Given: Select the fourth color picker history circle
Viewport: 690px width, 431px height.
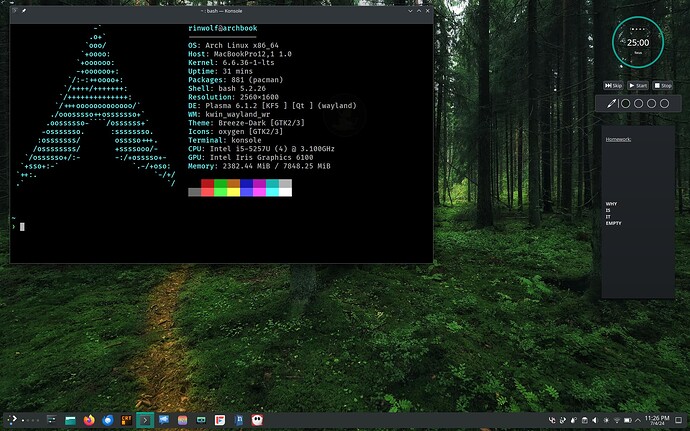Looking at the screenshot, I should (664, 103).
